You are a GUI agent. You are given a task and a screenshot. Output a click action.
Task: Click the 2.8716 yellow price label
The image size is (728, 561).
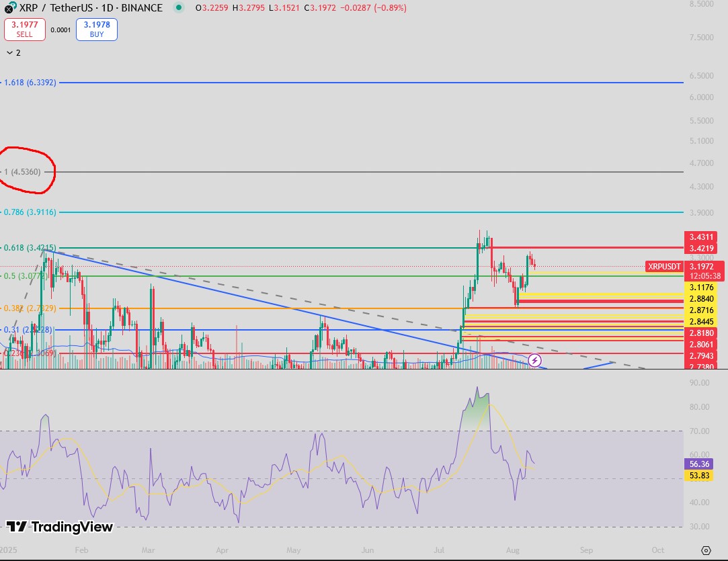tap(701, 310)
